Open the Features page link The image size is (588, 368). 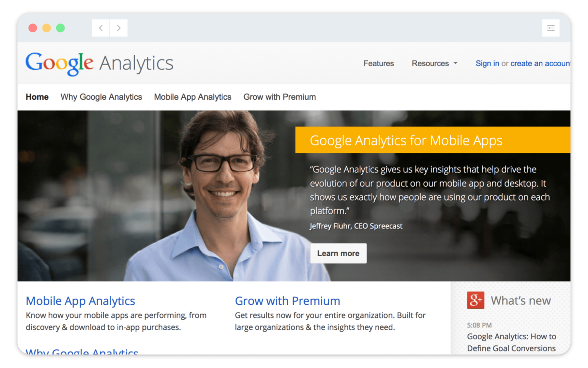tap(379, 63)
